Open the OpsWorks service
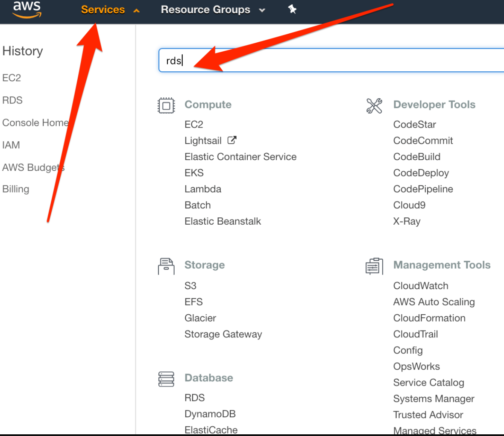Screen dimensions: 504x436 416,366
